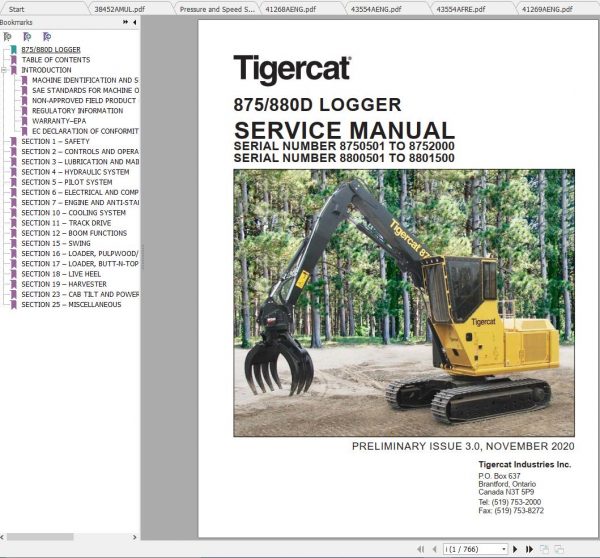The width and height of the screenshot is (600, 558).
Task: Click the bookmark icon beside SECTION 1 – SAFETY
Action: coord(14,142)
